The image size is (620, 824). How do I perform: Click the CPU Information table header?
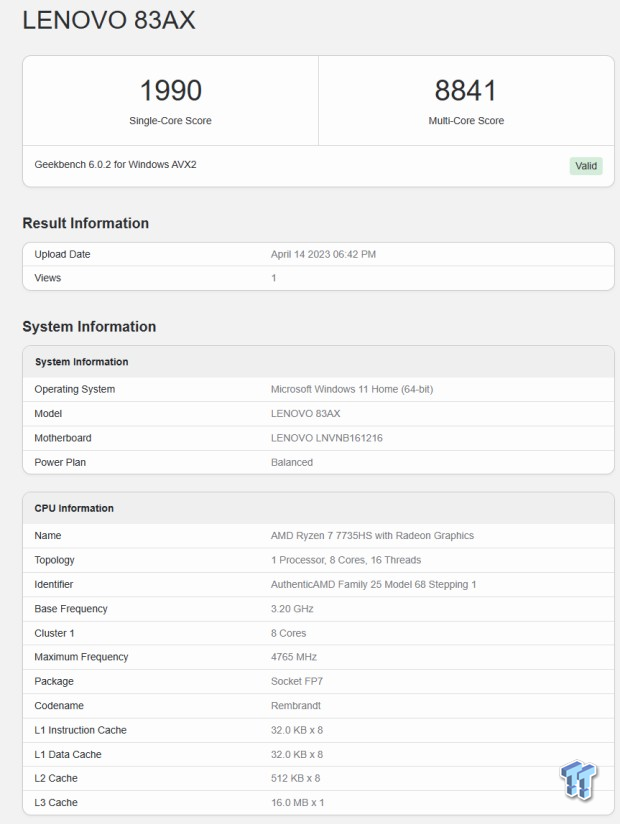(x=74, y=509)
